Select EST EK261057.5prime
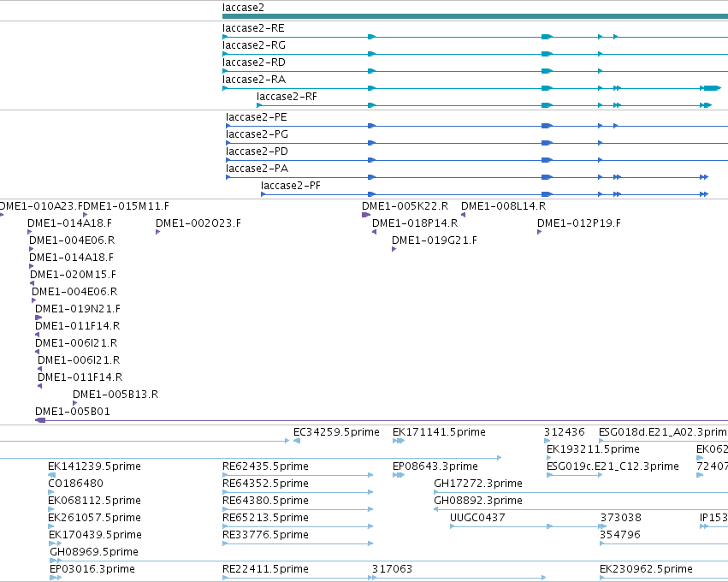This screenshot has width=728, height=582. [94, 518]
